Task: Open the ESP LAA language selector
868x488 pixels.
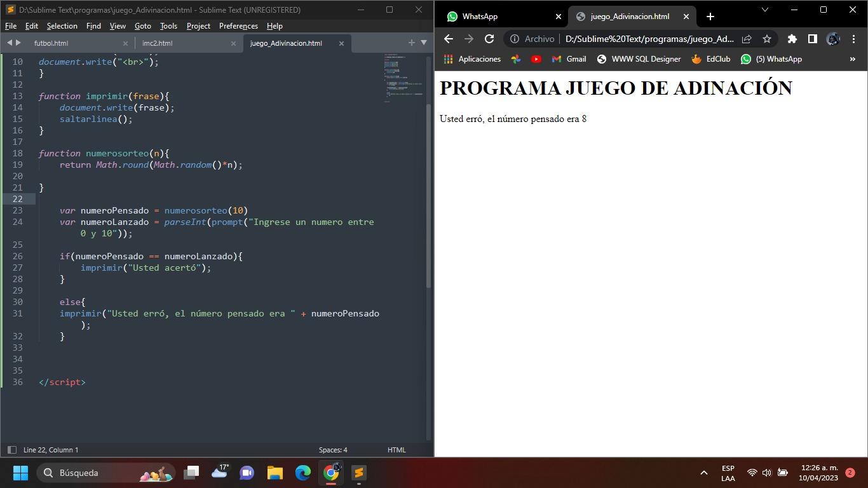Action: point(728,473)
